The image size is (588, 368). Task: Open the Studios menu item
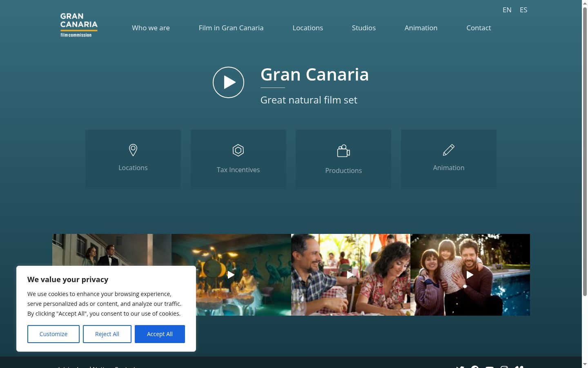(364, 28)
